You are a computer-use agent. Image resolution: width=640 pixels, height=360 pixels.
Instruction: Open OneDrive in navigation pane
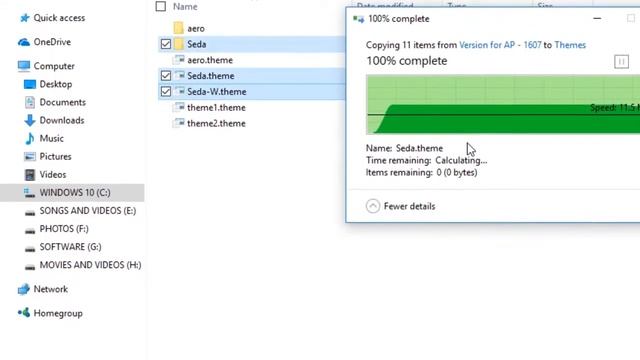[x=52, y=42]
